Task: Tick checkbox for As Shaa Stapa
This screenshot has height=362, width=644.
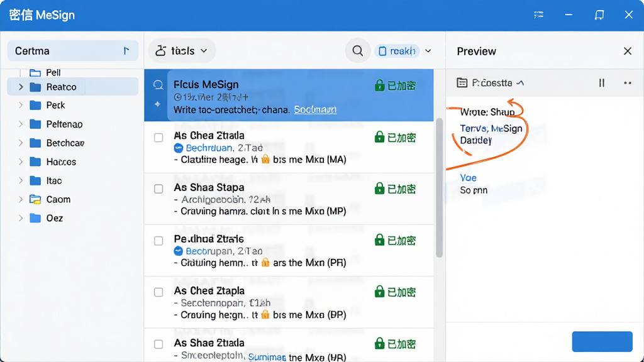Action: (158, 189)
